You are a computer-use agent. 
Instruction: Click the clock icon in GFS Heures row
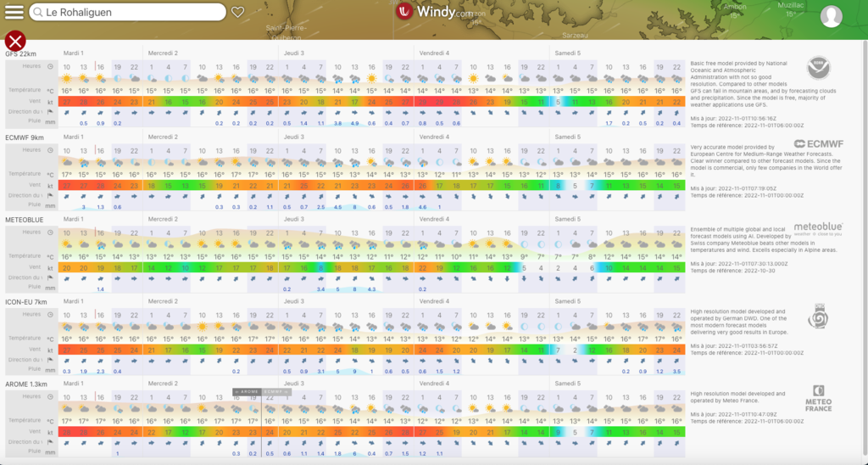pos(50,66)
